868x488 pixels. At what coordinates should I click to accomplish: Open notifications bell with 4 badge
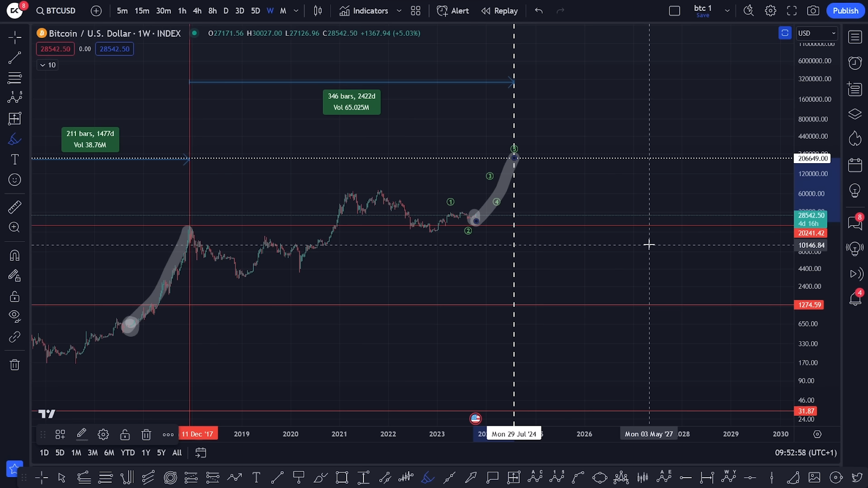pyautogui.click(x=855, y=299)
